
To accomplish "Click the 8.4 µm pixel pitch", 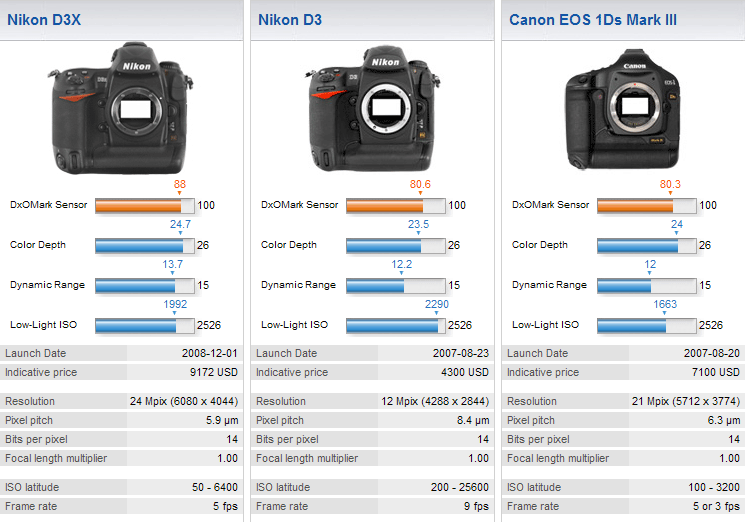I will point(473,420).
